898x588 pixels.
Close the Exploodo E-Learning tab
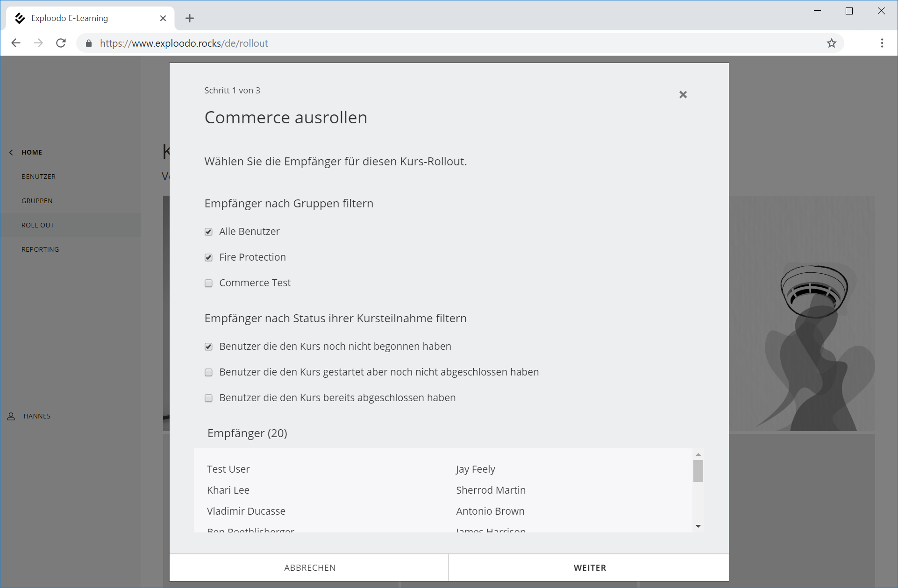coord(163,18)
